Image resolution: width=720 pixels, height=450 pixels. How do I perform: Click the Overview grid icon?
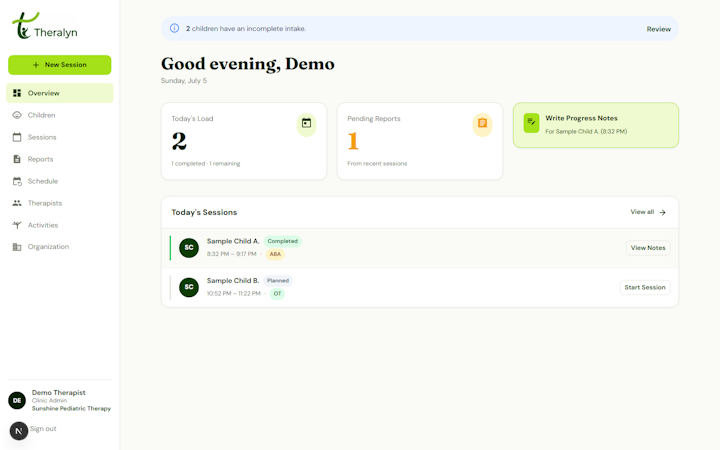click(17, 93)
